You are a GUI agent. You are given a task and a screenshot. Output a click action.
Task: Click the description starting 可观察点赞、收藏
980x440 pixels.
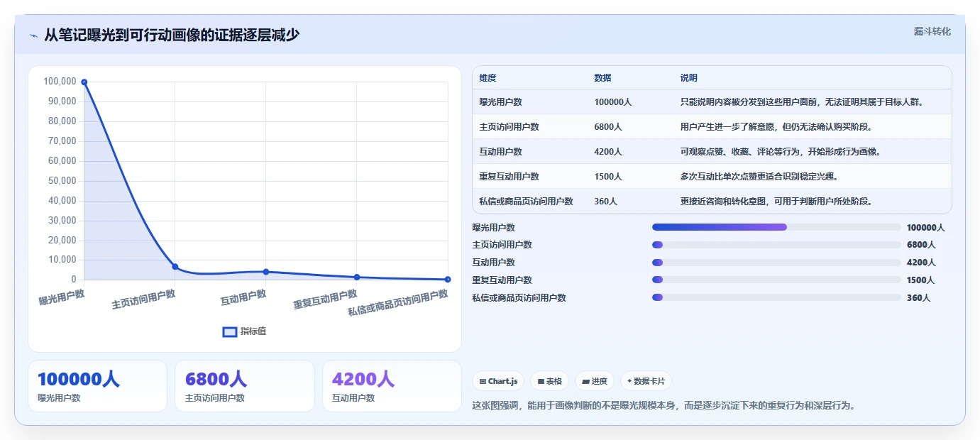(x=780, y=152)
